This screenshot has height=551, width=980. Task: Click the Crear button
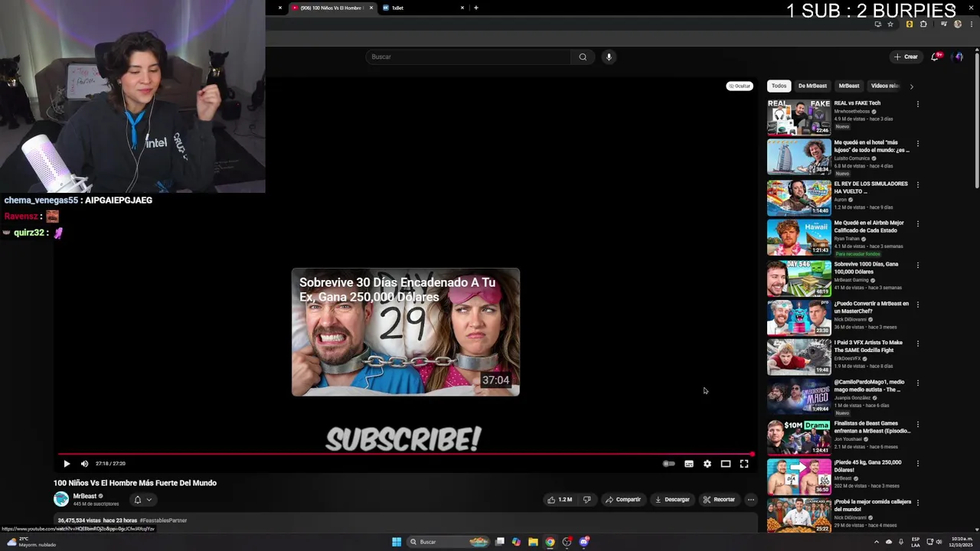(x=906, y=57)
